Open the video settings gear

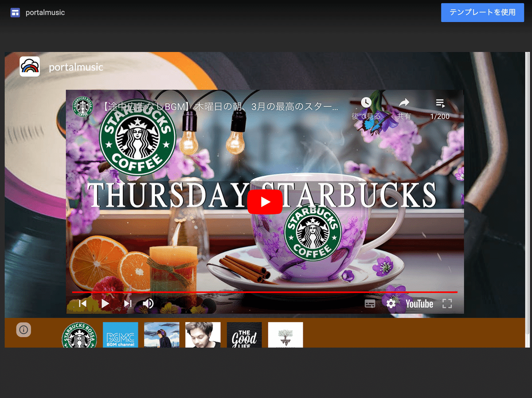coord(391,304)
